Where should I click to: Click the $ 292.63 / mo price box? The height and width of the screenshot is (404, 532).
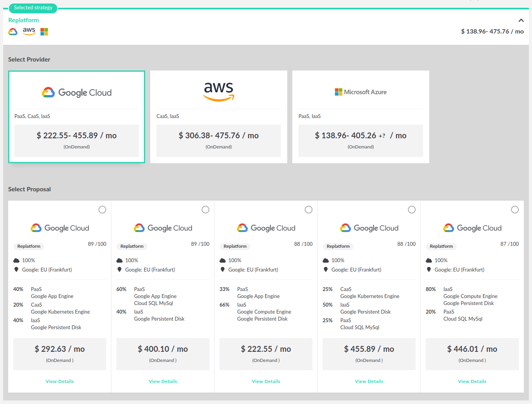tap(60, 354)
